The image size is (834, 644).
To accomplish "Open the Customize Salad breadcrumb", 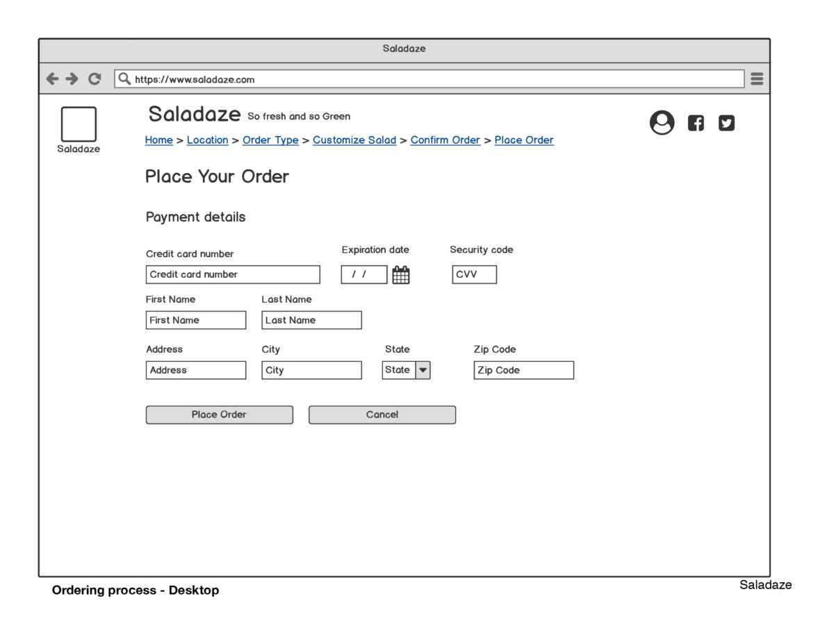I will pos(354,140).
